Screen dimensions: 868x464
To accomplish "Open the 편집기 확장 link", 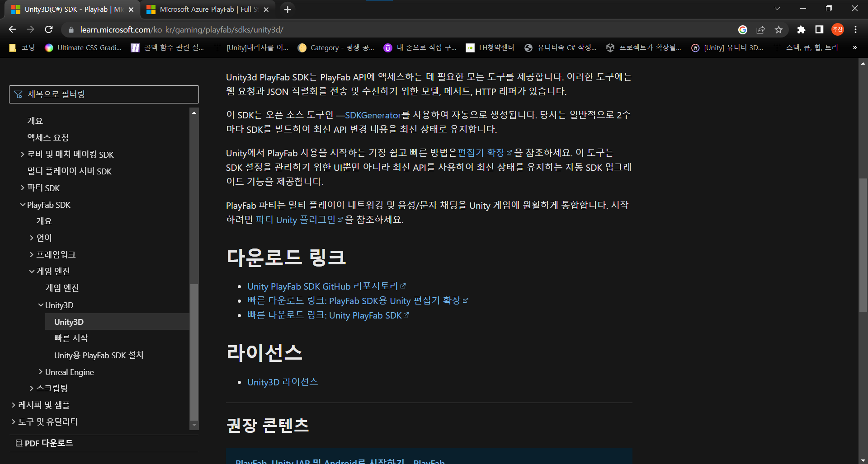I will (x=485, y=153).
